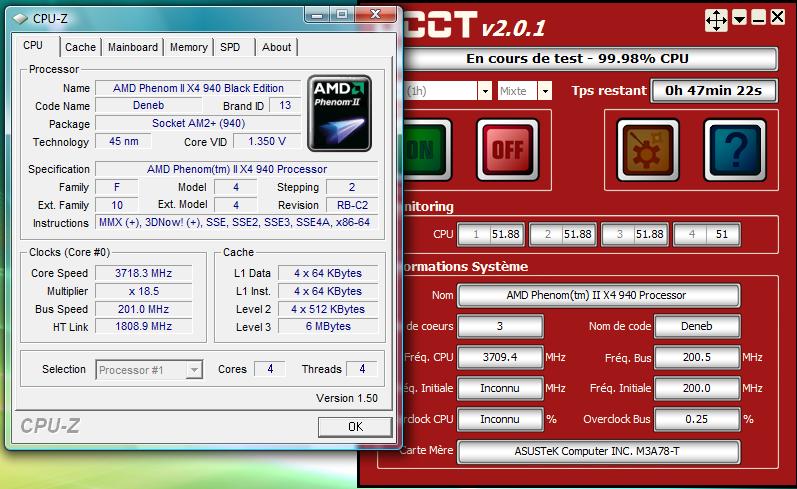This screenshot has height=489, width=797.
Task: Click the L1 Data cache value
Action: coord(328,273)
